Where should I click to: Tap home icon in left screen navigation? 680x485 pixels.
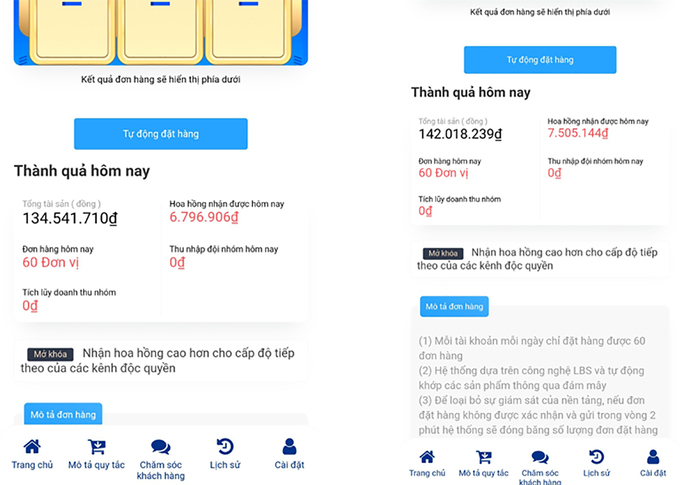coord(32,446)
